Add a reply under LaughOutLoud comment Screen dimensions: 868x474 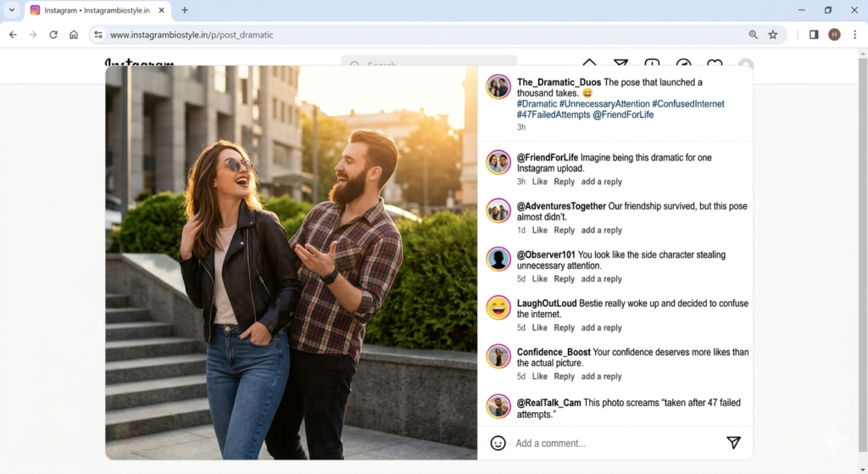(x=601, y=328)
